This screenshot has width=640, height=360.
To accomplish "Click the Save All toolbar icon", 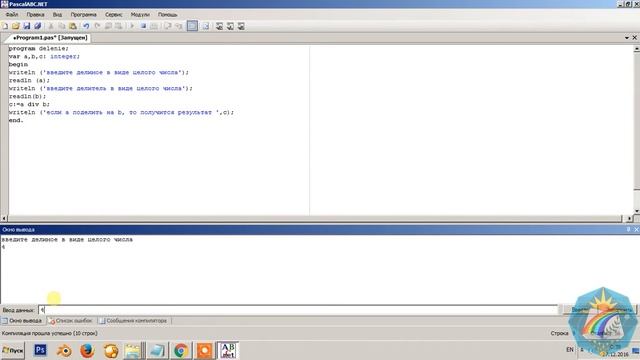I will pos(38,26).
